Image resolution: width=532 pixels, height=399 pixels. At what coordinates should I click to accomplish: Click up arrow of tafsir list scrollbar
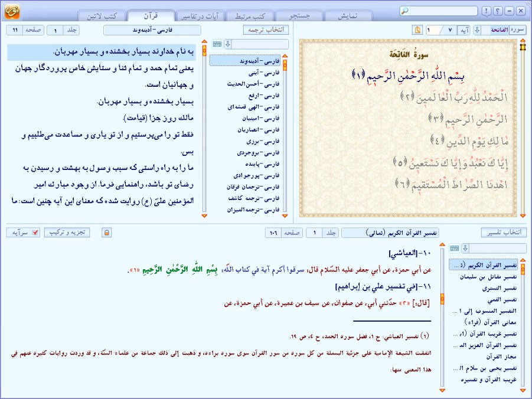click(523, 260)
